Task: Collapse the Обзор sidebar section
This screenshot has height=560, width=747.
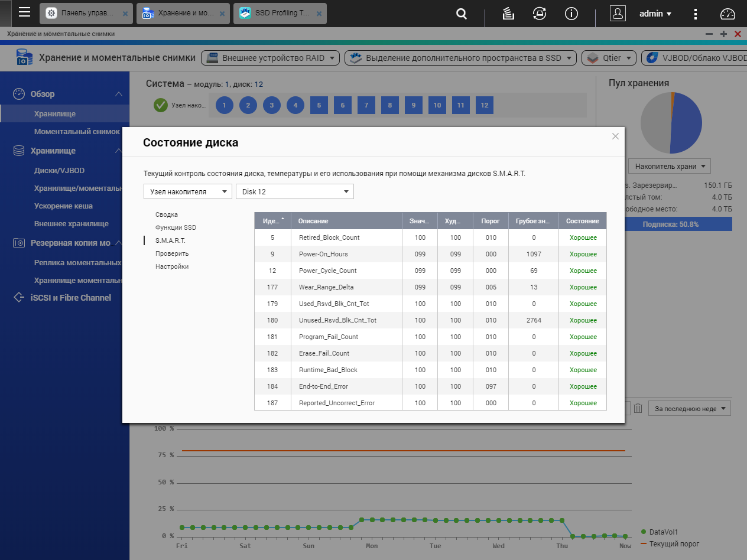Action: click(119, 94)
